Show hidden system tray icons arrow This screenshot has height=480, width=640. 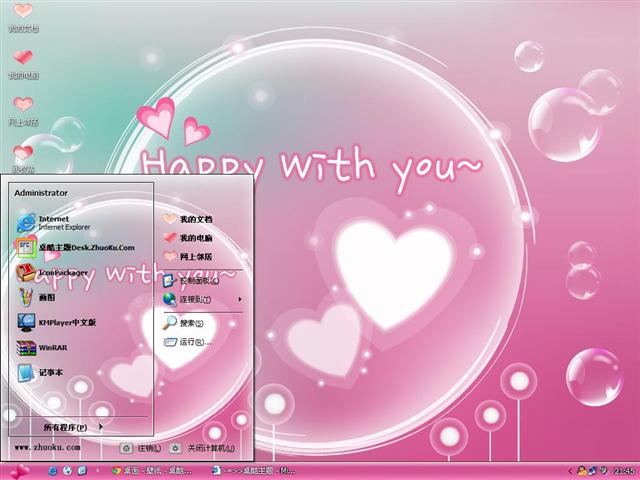click(570, 471)
